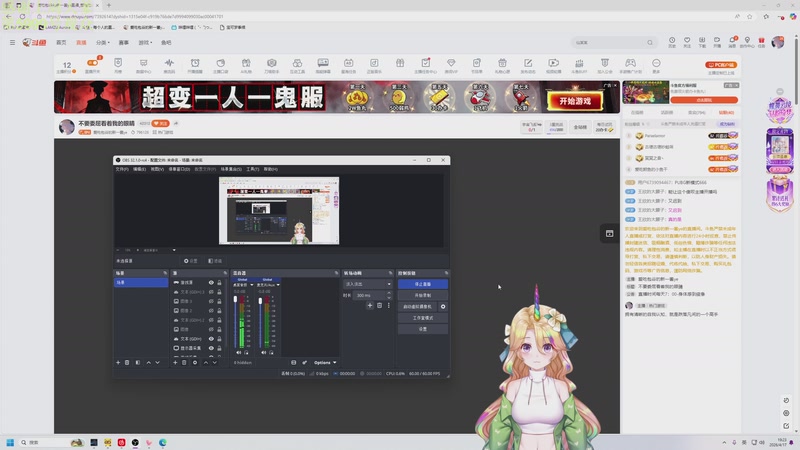
Task: Delete selected source with the trash icon in OBS
Action: pyautogui.click(x=184, y=363)
